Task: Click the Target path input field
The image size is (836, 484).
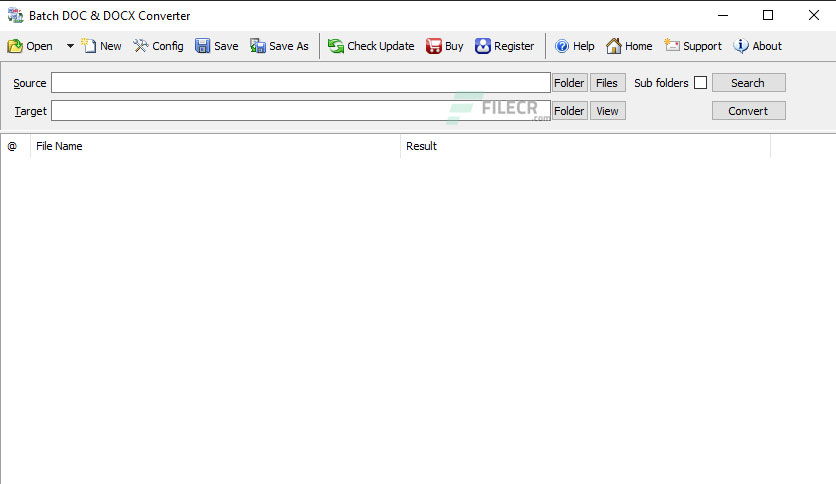Action: click(301, 111)
